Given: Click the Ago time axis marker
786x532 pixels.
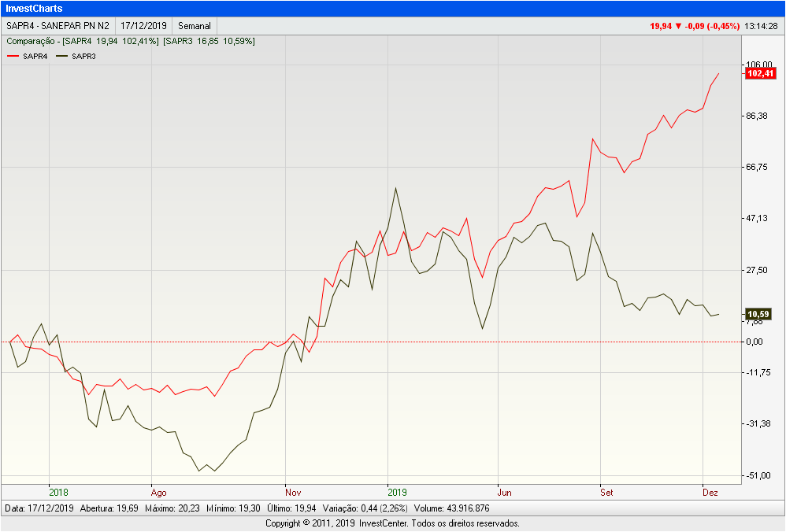Looking at the screenshot, I should [x=158, y=493].
